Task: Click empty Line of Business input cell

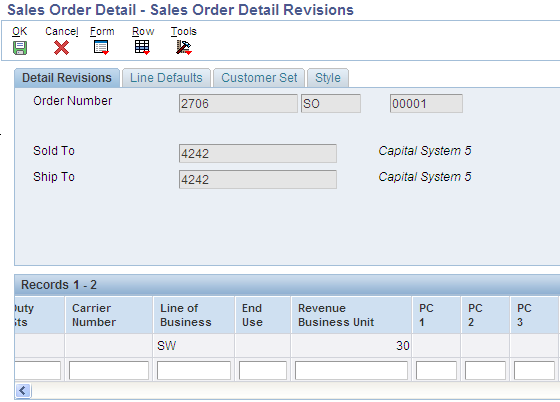Action: click(x=194, y=370)
